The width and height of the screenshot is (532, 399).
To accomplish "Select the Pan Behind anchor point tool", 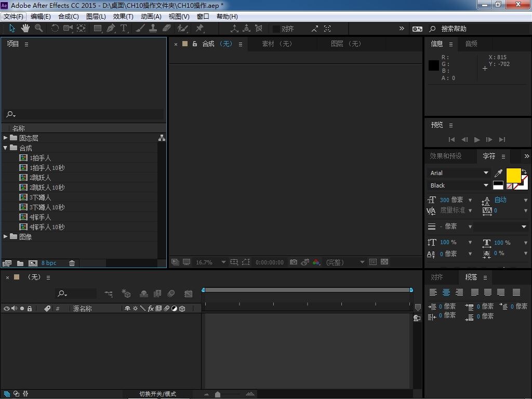I will (x=81, y=29).
